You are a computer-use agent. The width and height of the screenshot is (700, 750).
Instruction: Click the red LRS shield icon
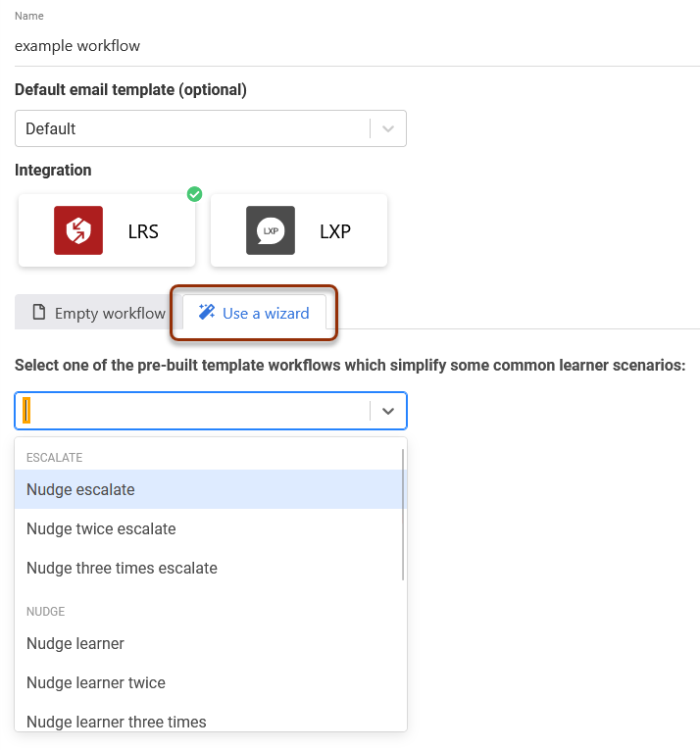pos(78,230)
